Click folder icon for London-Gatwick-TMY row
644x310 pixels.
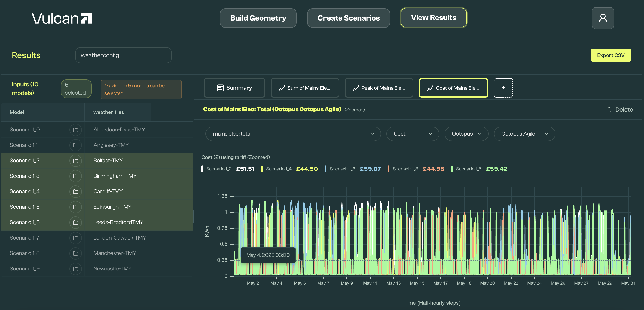pos(76,238)
